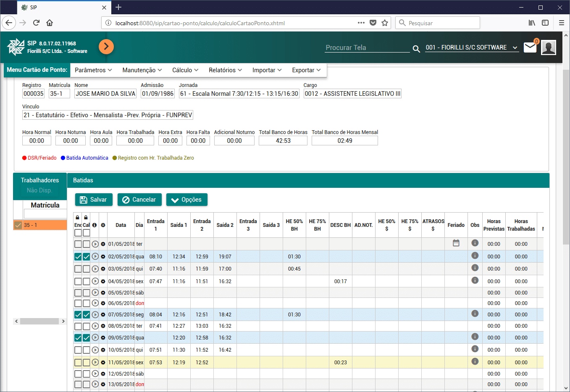Image resolution: width=570 pixels, height=392 pixels.
Task: Open the mail envelope notifications icon
Action: pyautogui.click(x=530, y=47)
